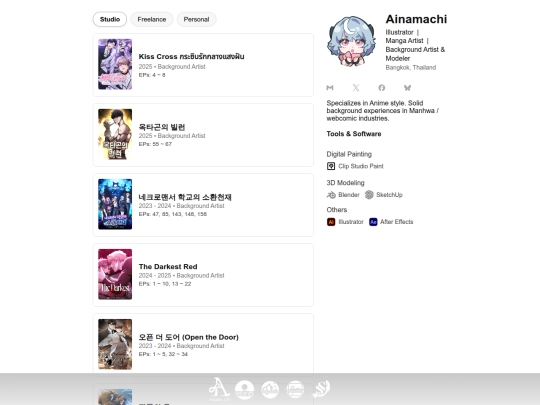The width and height of the screenshot is (540, 405).
Task: Click the S swirl logo in bottom bar
Action: point(321,389)
